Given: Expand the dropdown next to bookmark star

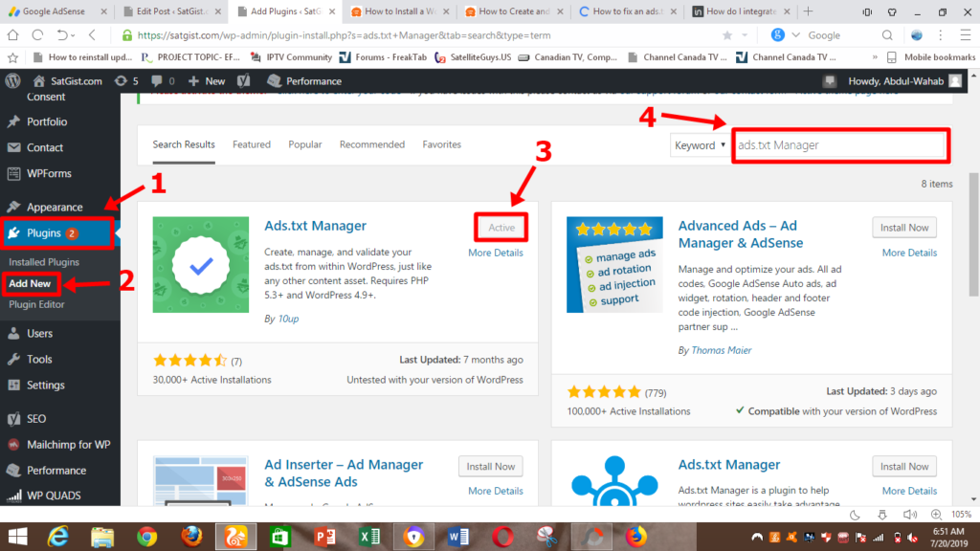Looking at the screenshot, I should tap(745, 35).
